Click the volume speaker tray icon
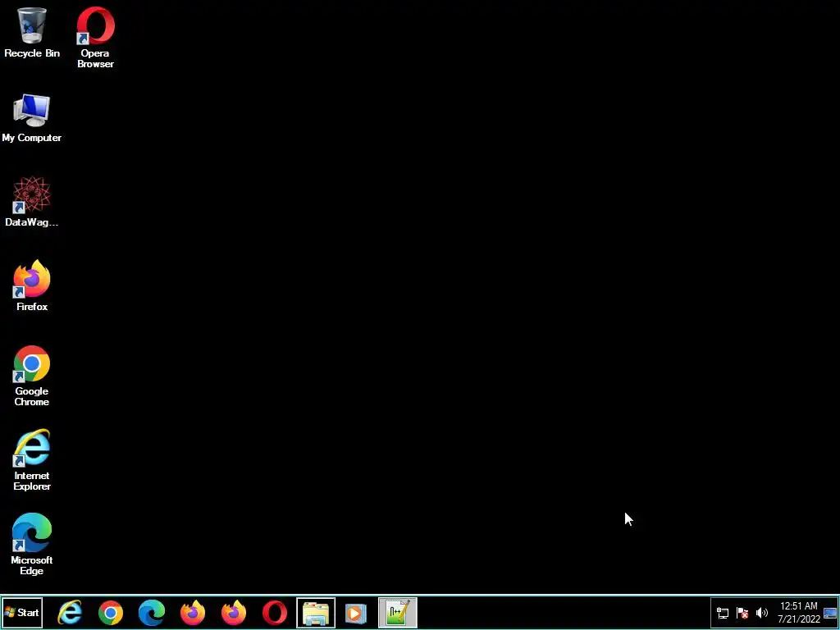Screen dimensions: 840x630 (x=762, y=613)
